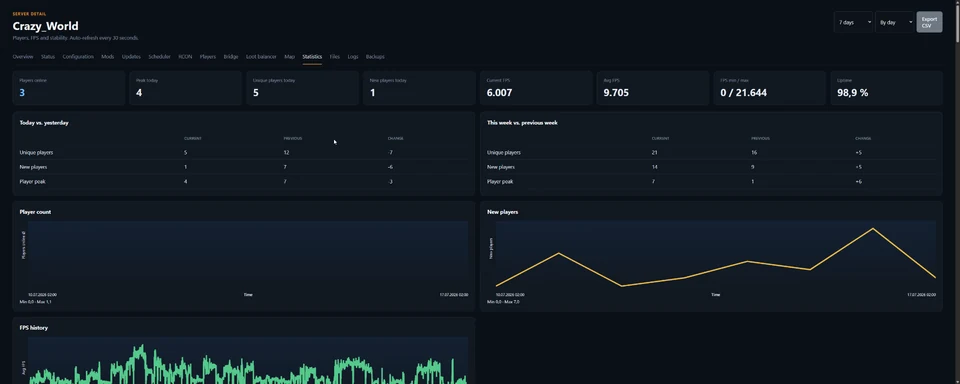Click the New players today card
The width and height of the screenshot is (960, 384).
[x=419, y=88]
